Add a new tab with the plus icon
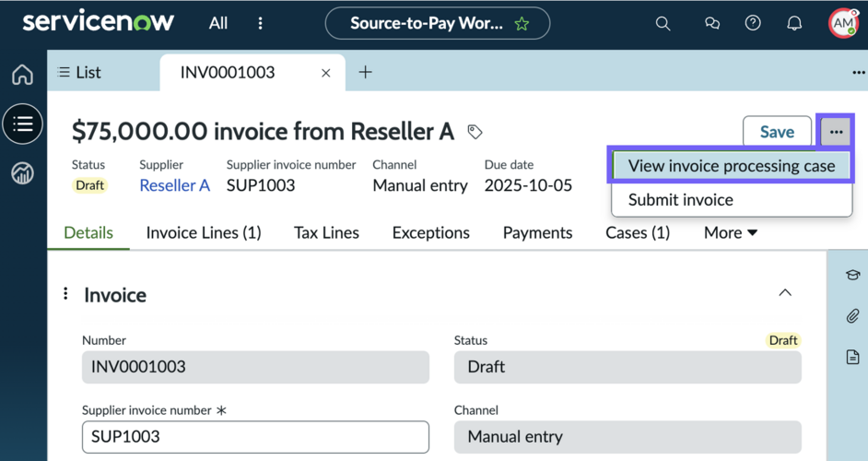This screenshot has width=868, height=461. point(366,72)
